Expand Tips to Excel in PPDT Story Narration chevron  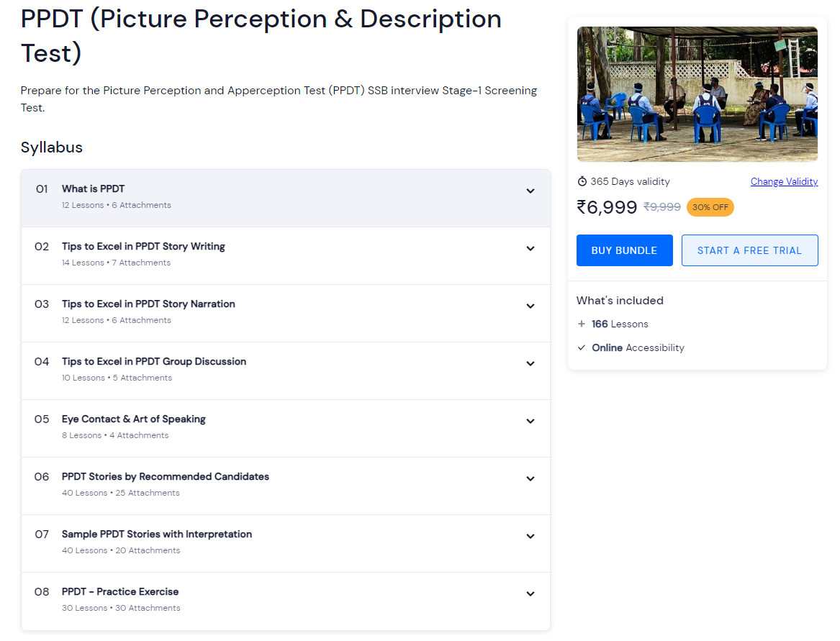pos(530,306)
